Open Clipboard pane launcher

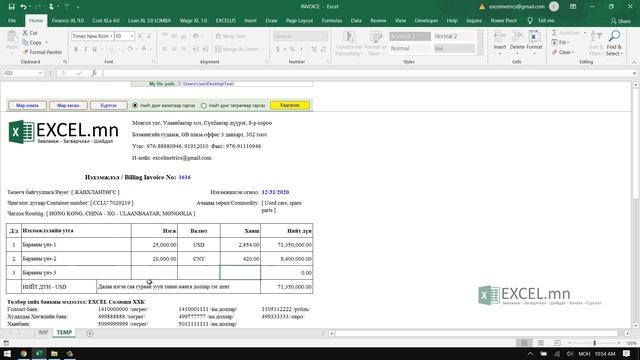(65, 62)
